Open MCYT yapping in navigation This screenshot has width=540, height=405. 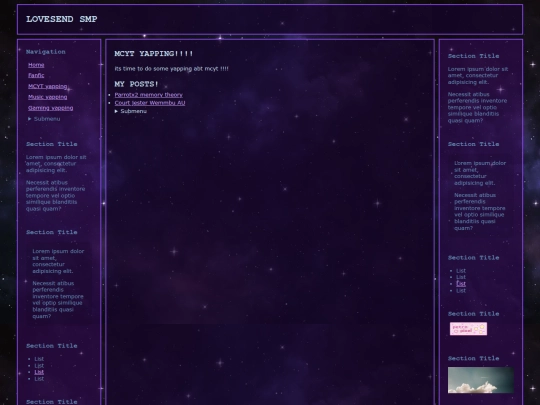point(48,86)
